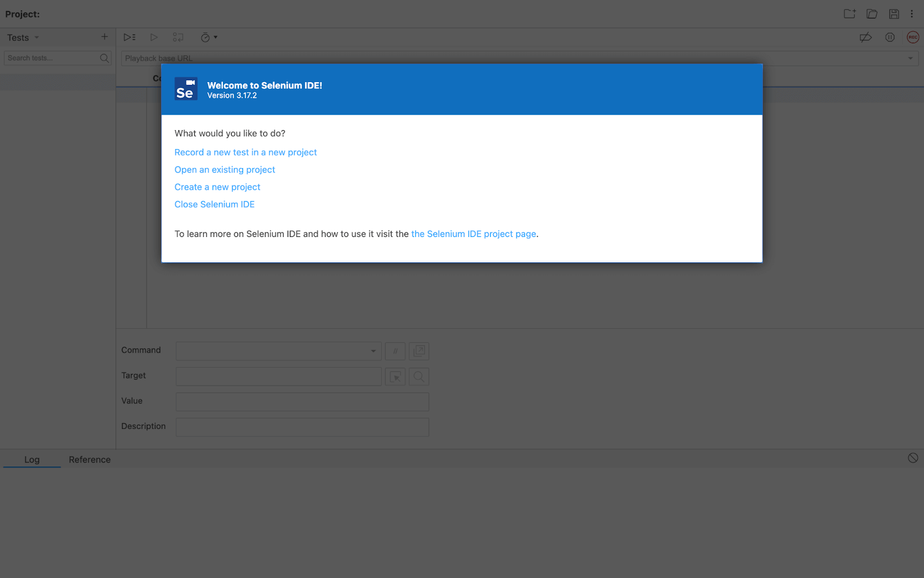Click the find target in page icon

tap(419, 377)
